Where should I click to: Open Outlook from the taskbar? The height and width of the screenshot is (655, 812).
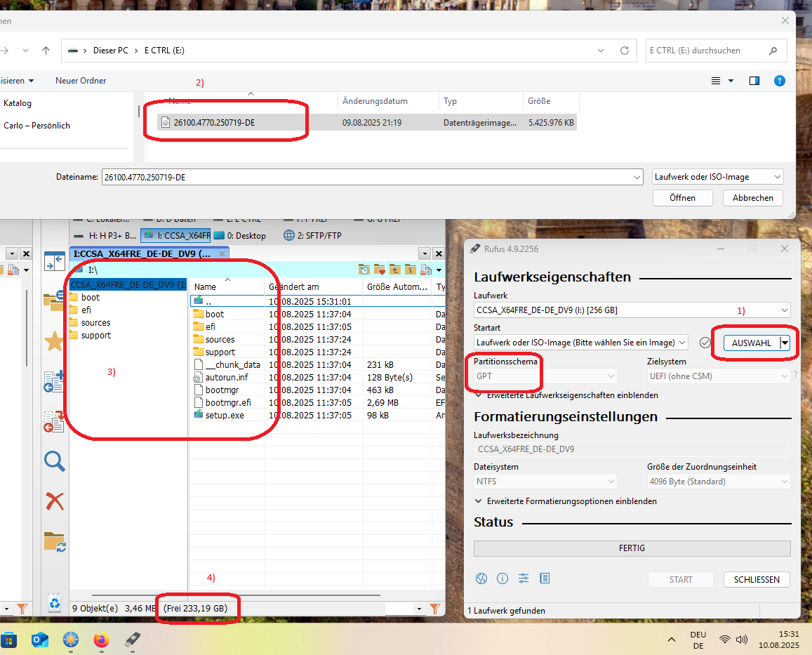[x=39, y=640]
